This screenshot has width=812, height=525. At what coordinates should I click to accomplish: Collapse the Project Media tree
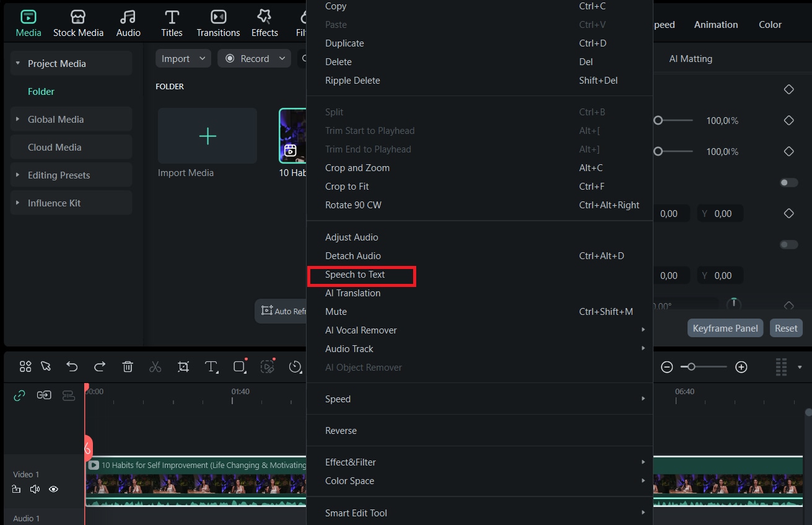click(x=18, y=63)
